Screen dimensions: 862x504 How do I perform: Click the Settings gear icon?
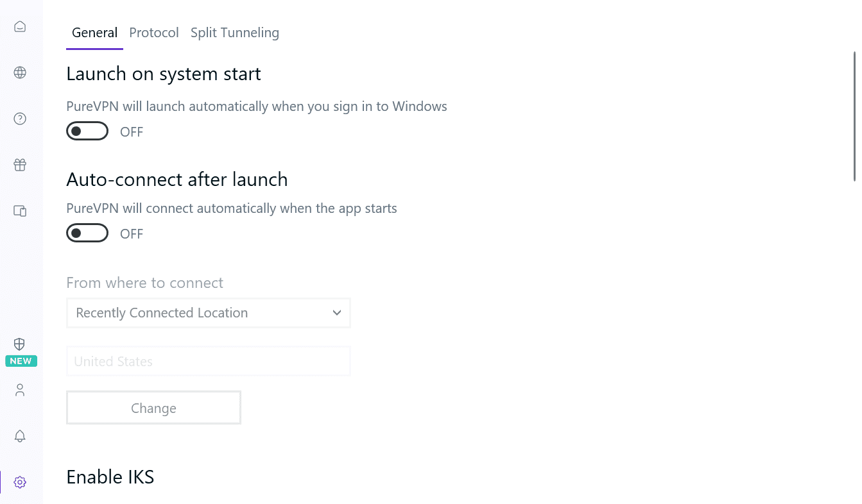[20, 482]
